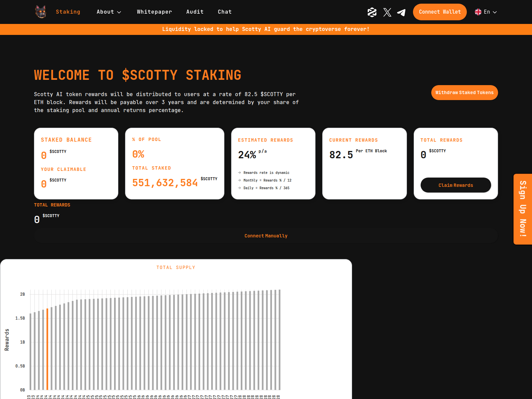Go to the Staking nav item
Screen dimensions: 532x399
[x=68, y=12]
